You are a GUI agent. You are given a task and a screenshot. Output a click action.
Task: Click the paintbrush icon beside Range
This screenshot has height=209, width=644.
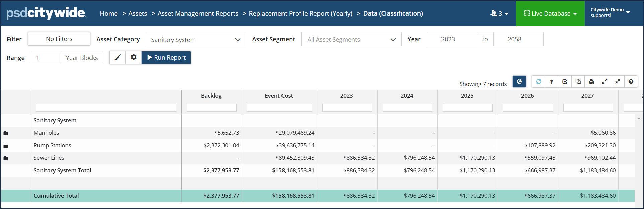117,58
